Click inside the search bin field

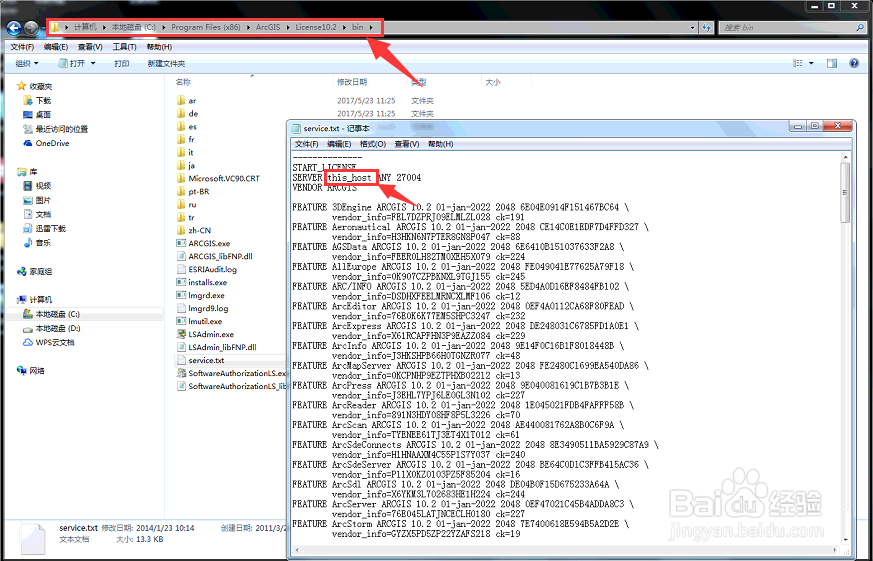[x=788, y=27]
